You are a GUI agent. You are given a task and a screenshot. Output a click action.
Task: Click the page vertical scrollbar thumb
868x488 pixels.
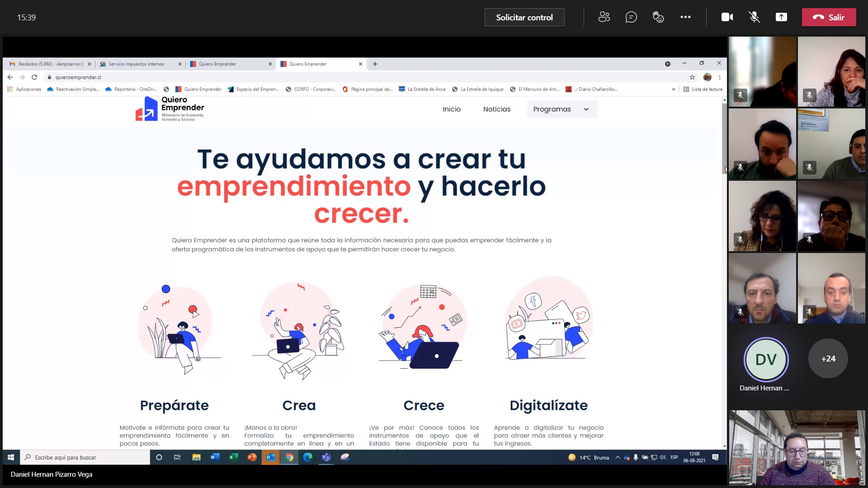click(724, 138)
